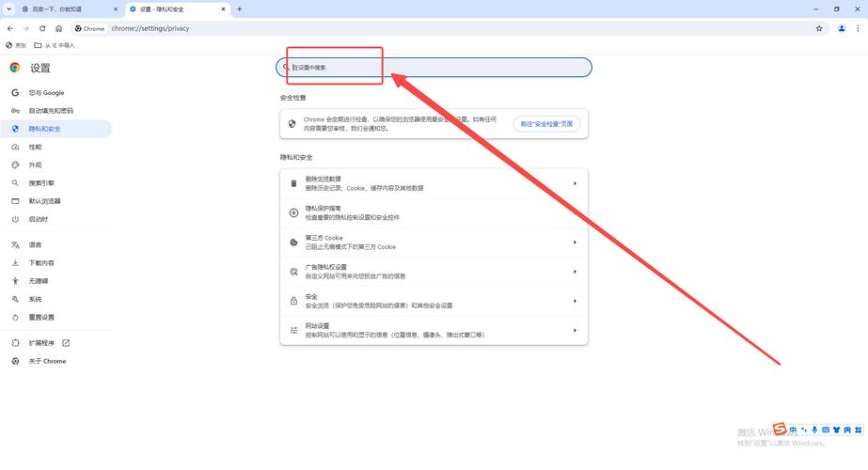Open 默认浏览器 settings section
Viewport: 868px width, 470px height.
(55, 201)
